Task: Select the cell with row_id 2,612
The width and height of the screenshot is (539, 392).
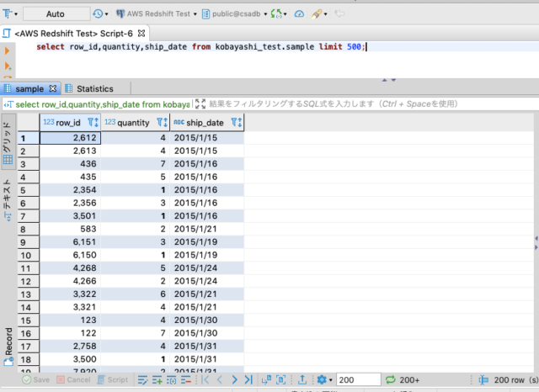Action: tap(70, 138)
